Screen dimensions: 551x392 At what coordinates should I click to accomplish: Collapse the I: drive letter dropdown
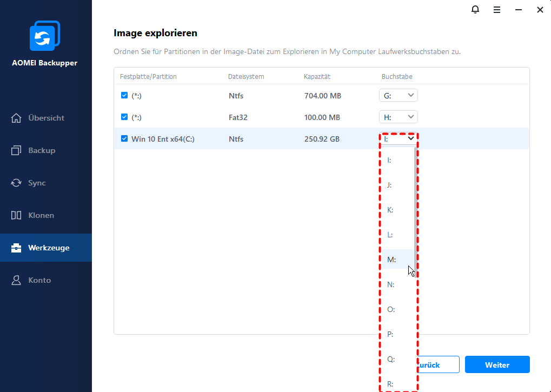coord(398,139)
